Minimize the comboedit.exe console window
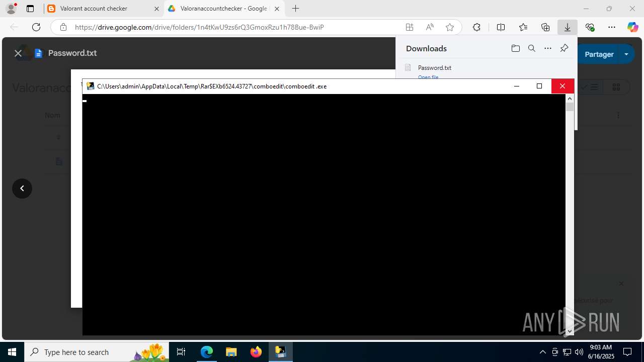This screenshot has width=644, height=362. pos(516,86)
